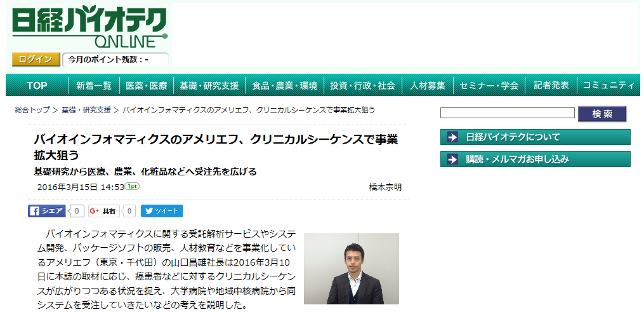Click the Nikkei Biotech ONLINE logo

coord(89,27)
